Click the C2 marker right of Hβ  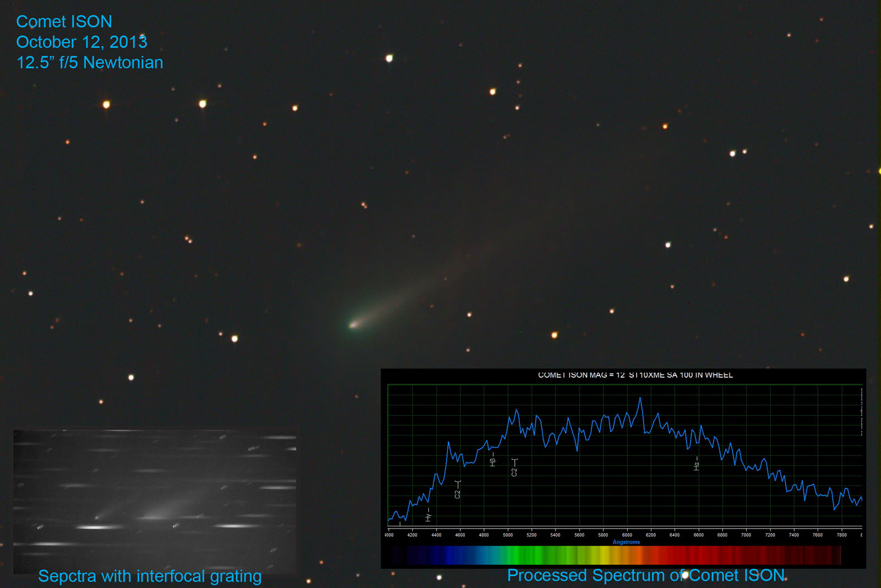(x=514, y=467)
